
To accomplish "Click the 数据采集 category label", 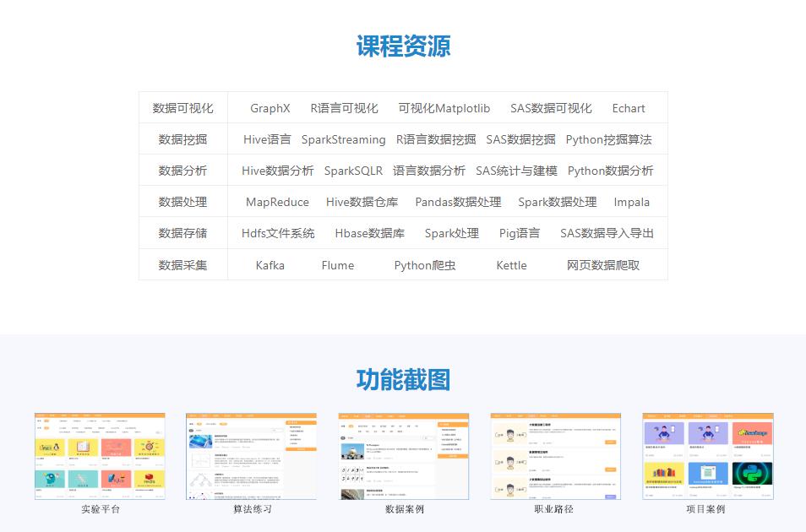I will click(x=182, y=265).
